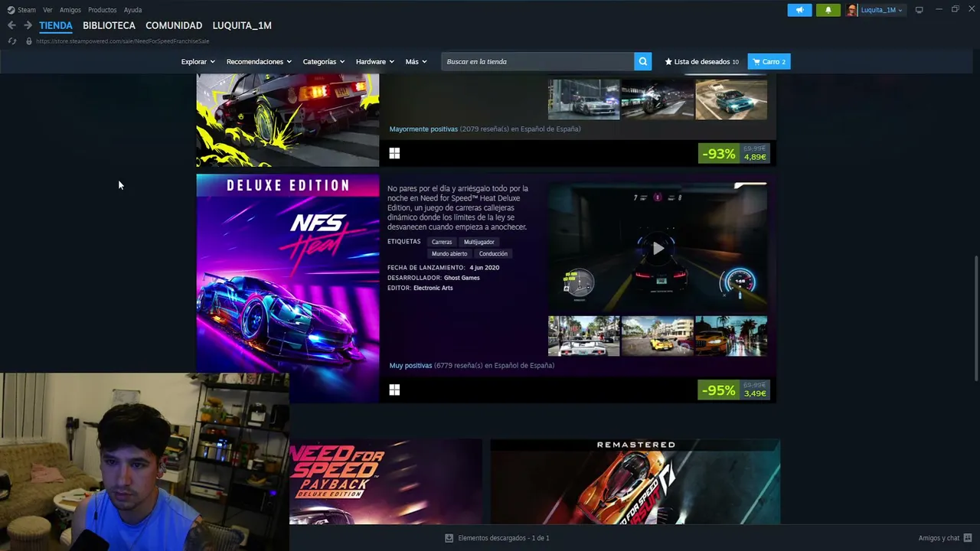Open the Ver menu
Image resolution: width=980 pixels, height=551 pixels.
coord(47,10)
